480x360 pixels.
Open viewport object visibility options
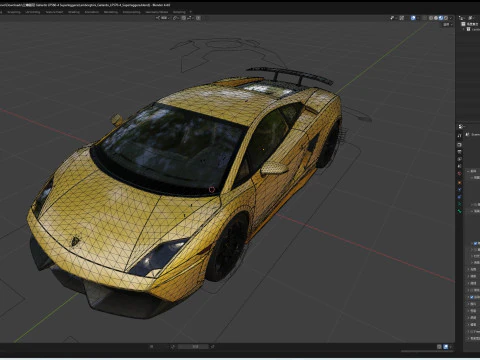(393, 18)
